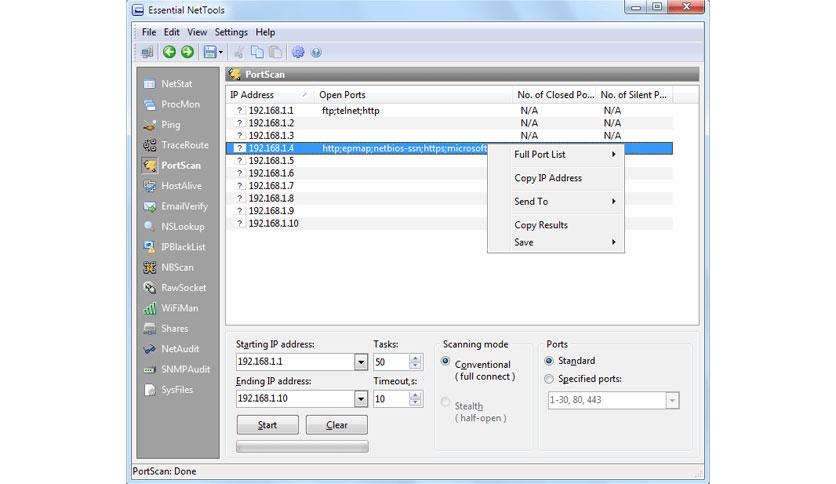Click the first toolbar computer icon
836x484 pixels.
point(147,52)
